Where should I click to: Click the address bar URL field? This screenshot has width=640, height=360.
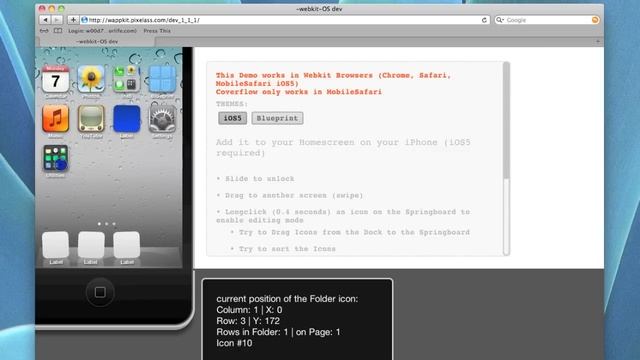click(x=285, y=20)
